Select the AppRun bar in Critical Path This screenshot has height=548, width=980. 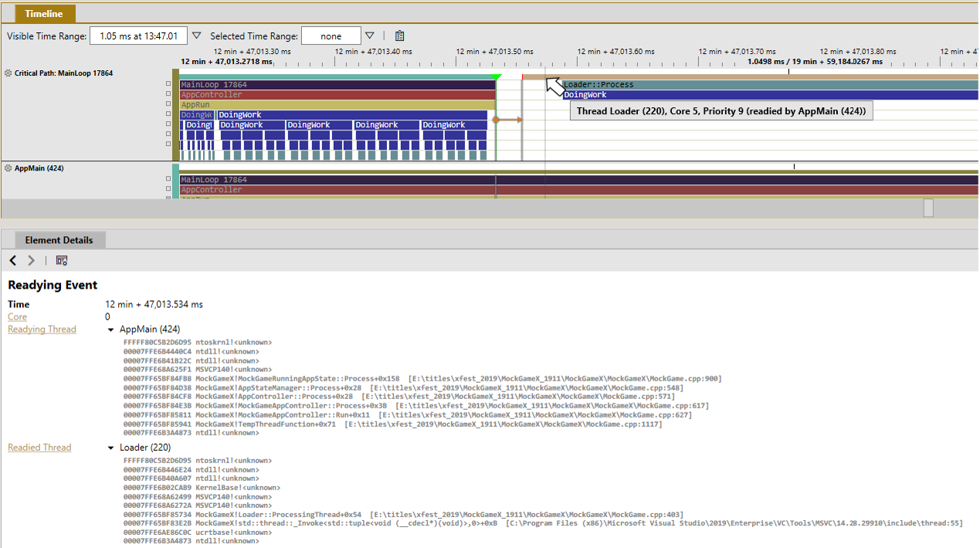pos(337,105)
